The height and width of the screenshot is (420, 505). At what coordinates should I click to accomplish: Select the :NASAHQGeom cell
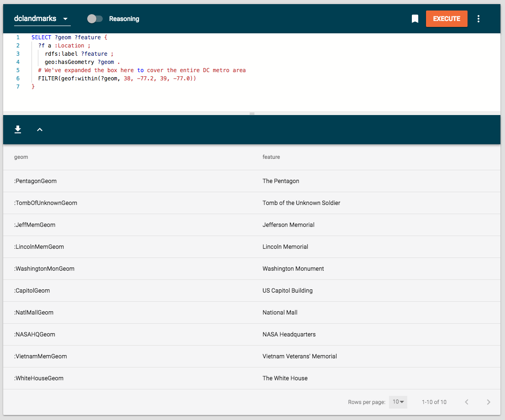[x=34, y=334]
